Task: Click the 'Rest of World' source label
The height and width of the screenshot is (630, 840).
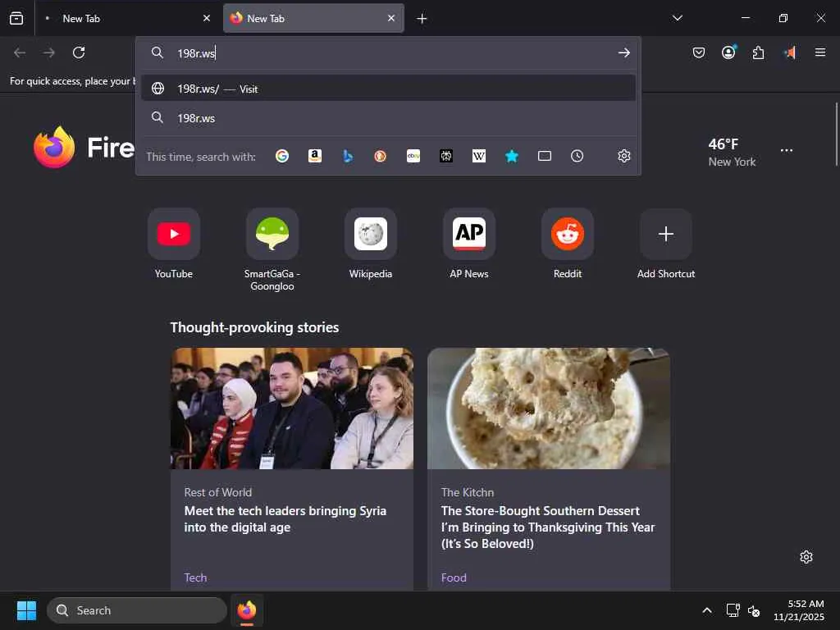Action: click(x=217, y=492)
